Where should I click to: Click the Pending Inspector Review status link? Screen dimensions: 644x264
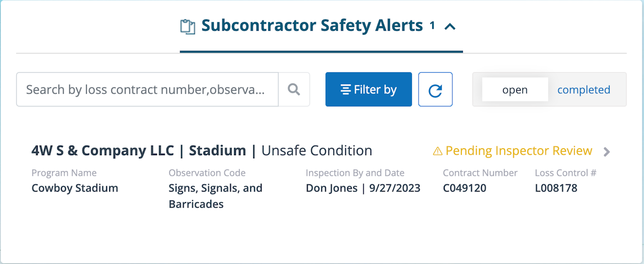click(x=518, y=151)
